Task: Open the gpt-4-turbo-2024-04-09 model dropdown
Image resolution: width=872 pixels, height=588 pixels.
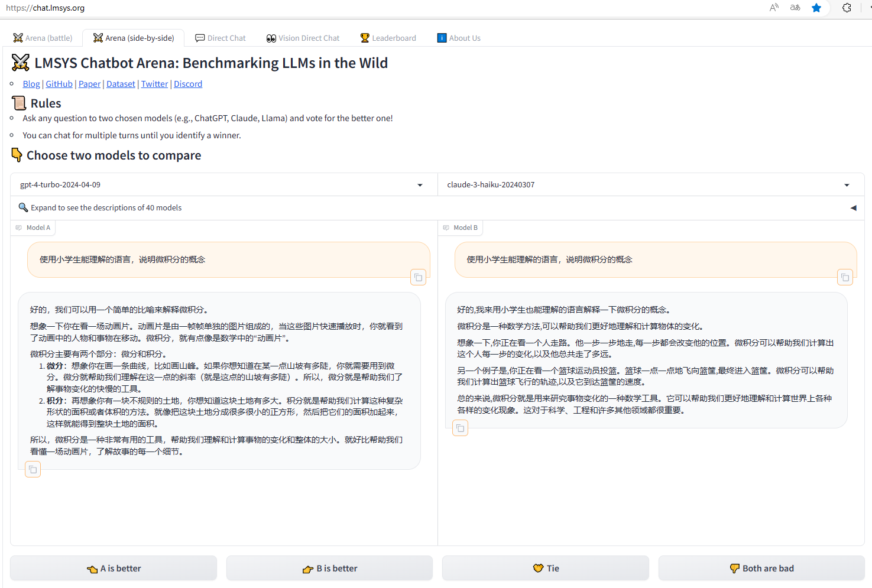Action: (x=224, y=185)
